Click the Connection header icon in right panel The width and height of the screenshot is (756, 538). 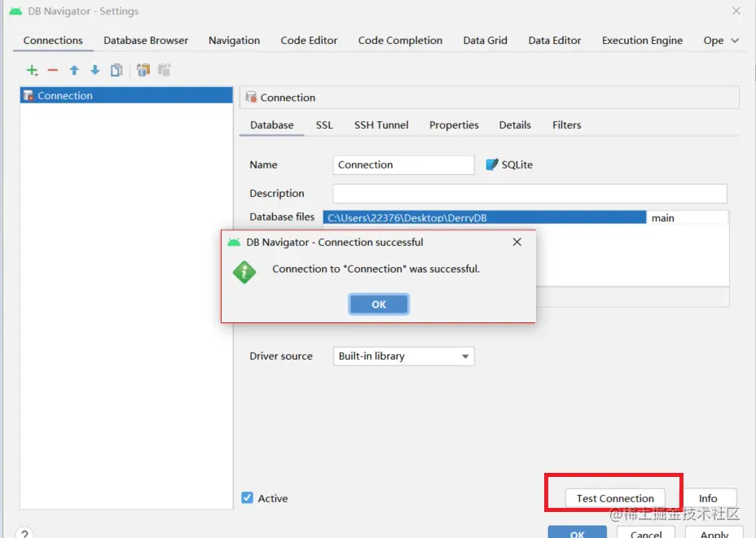[251, 98]
